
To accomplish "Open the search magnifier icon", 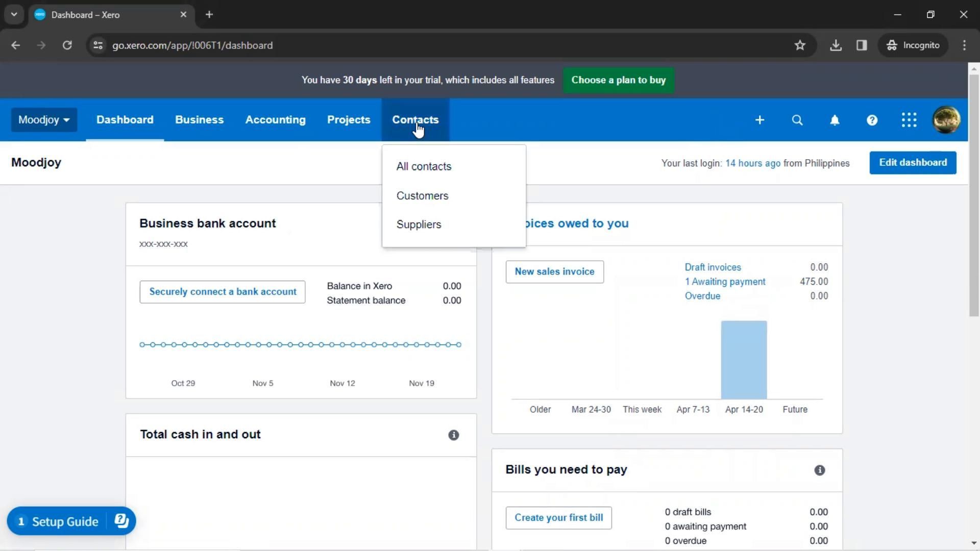I will point(797,120).
